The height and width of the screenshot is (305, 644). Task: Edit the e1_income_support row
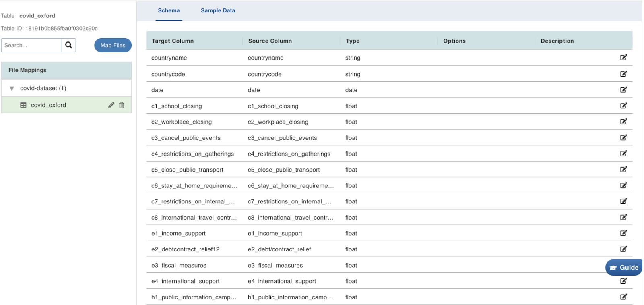click(623, 233)
